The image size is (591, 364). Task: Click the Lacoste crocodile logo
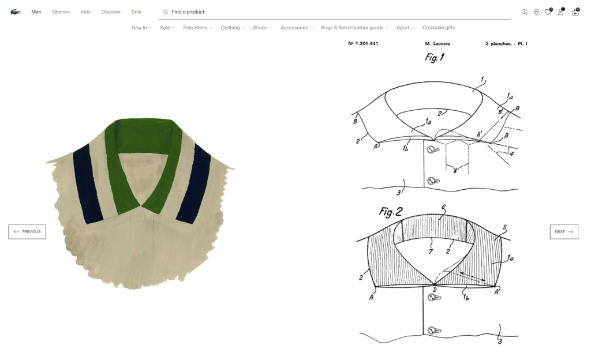(x=16, y=12)
